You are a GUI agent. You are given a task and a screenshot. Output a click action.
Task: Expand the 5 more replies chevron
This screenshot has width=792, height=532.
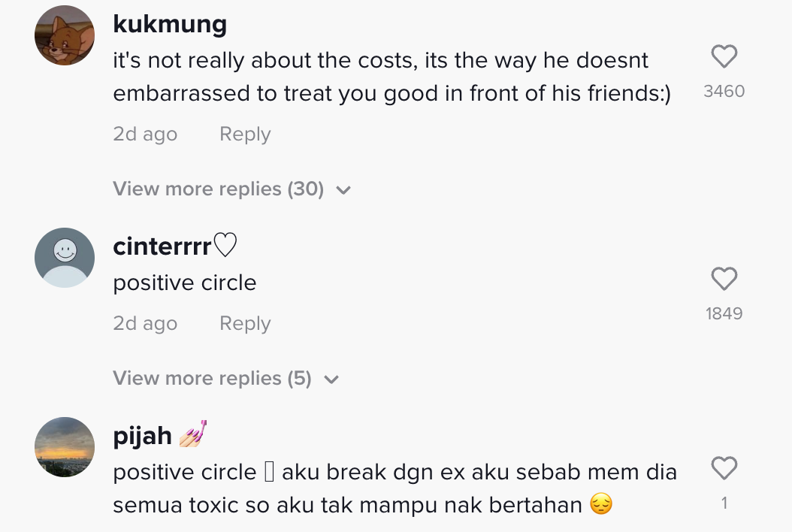click(331, 379)
